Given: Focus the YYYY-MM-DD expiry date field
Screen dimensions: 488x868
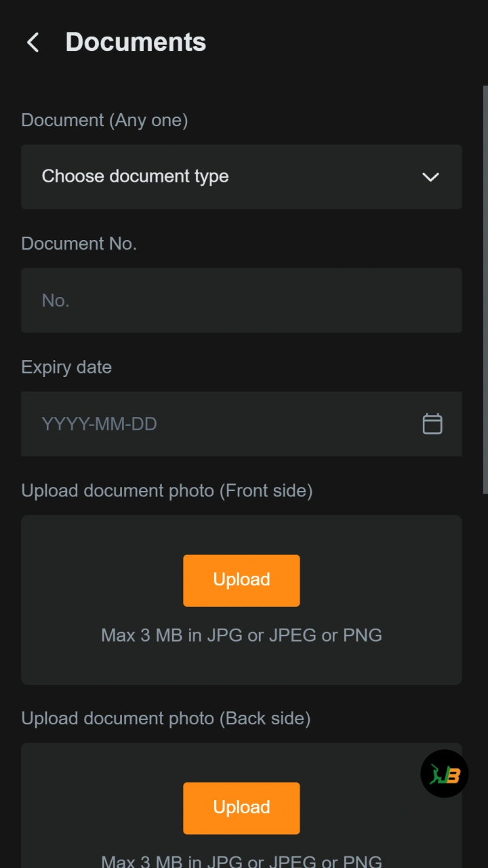Looking at the screenshot, I should (x=241, y=424).
